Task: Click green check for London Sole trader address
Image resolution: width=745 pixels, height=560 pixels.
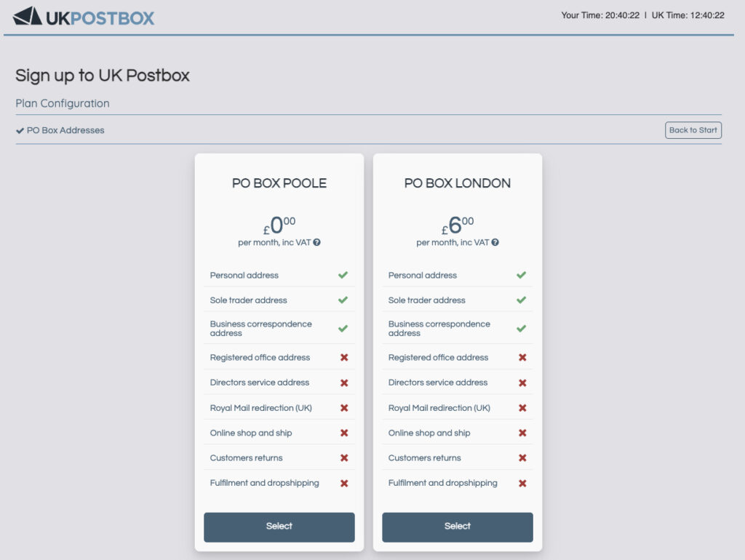Action: tap(522, 300)
